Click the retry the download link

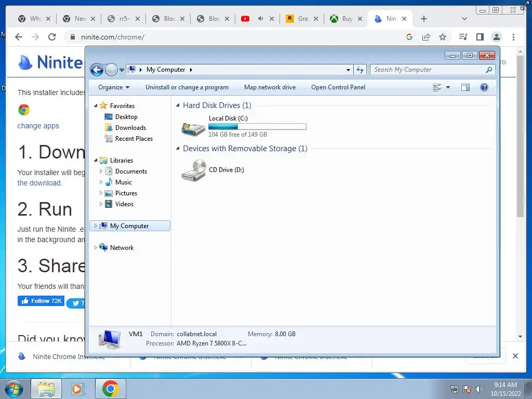39,183
